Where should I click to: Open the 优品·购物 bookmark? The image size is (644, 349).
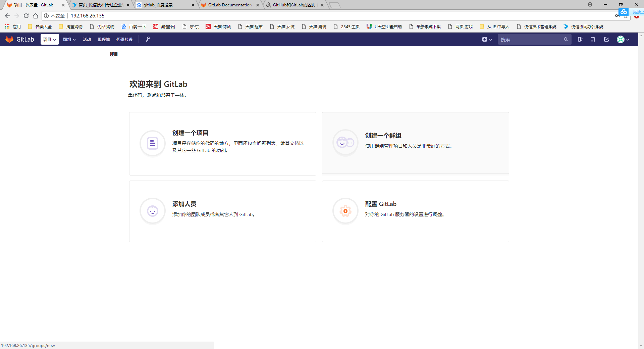click(x=102, y=27)
